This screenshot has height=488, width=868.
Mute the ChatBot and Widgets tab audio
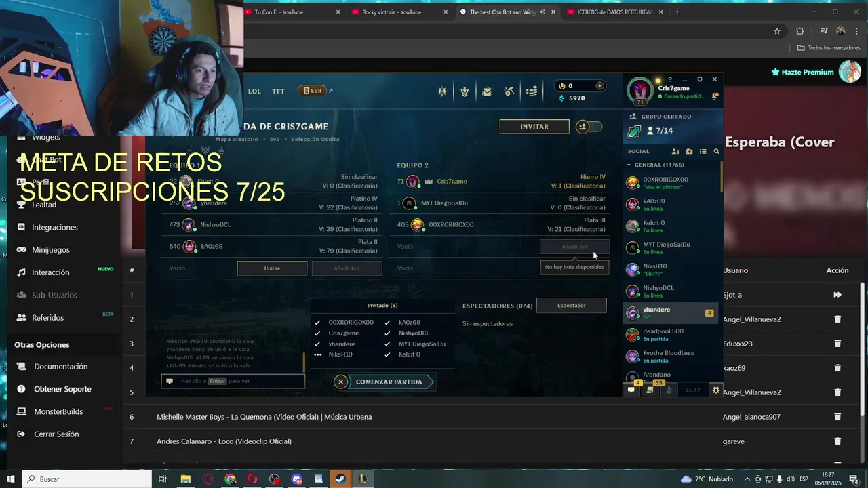(542, 12)
